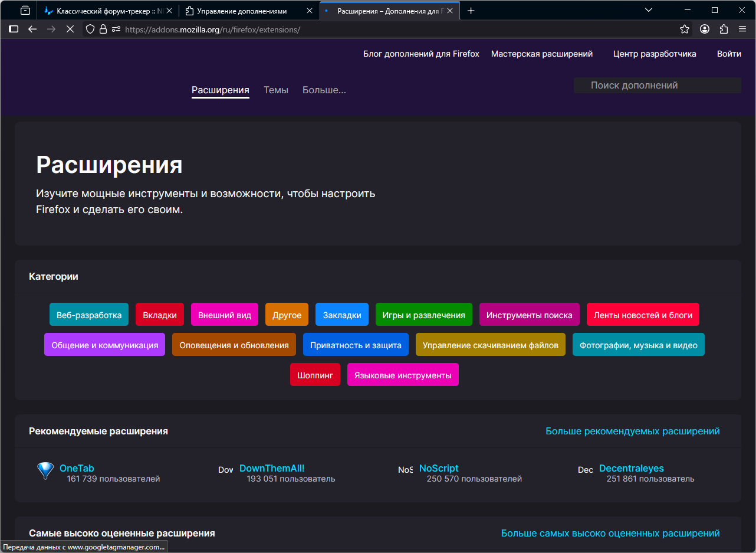Open the Темы section
756x553 pixels.
[276, 90]
